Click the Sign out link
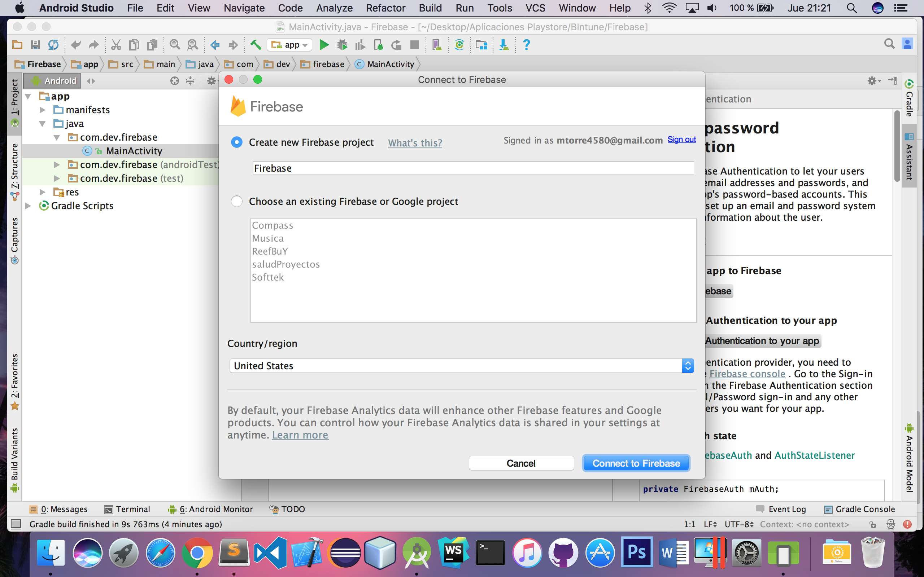This screenshot has width=924, height=577. tap(681, 140)
